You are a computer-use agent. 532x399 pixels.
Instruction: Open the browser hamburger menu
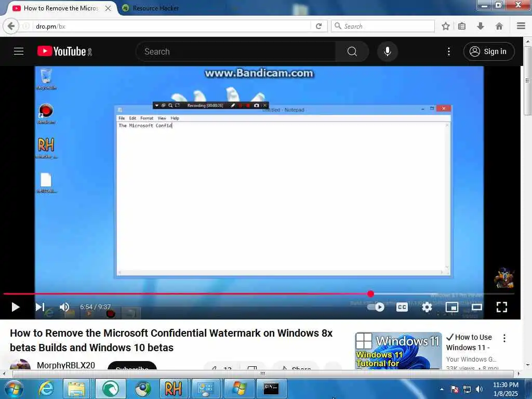click(521, 26)
